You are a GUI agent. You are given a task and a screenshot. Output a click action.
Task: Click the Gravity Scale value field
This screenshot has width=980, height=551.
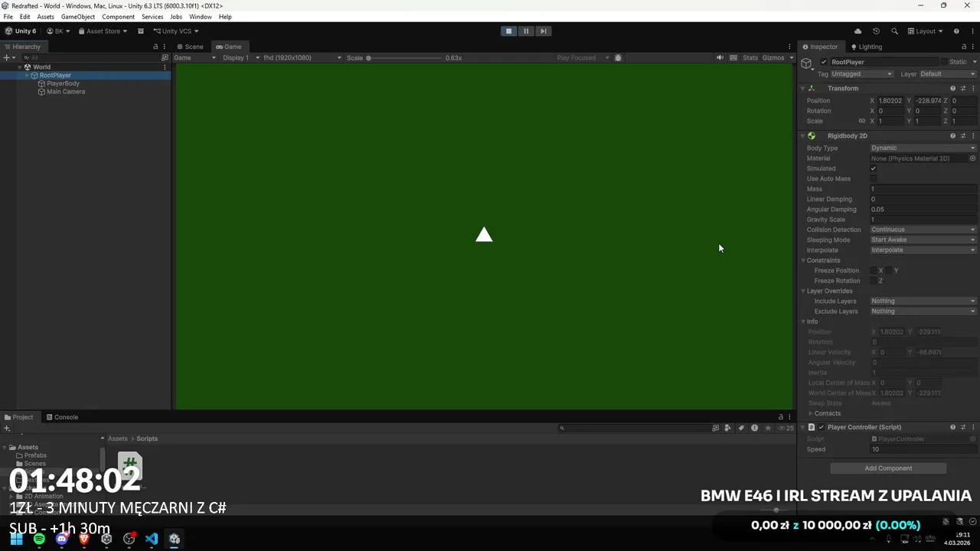923,220
